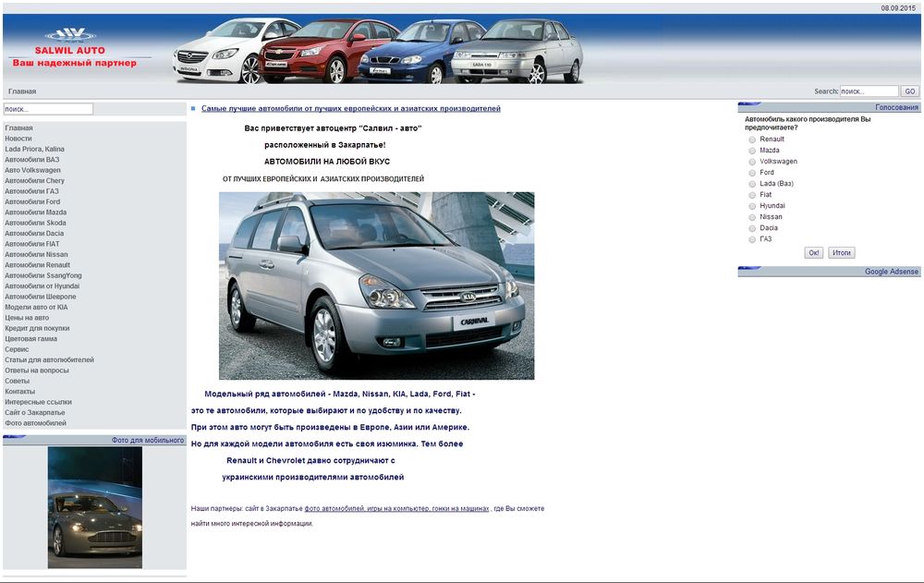Open Главная in the left sidebar menu

[18, 128]
